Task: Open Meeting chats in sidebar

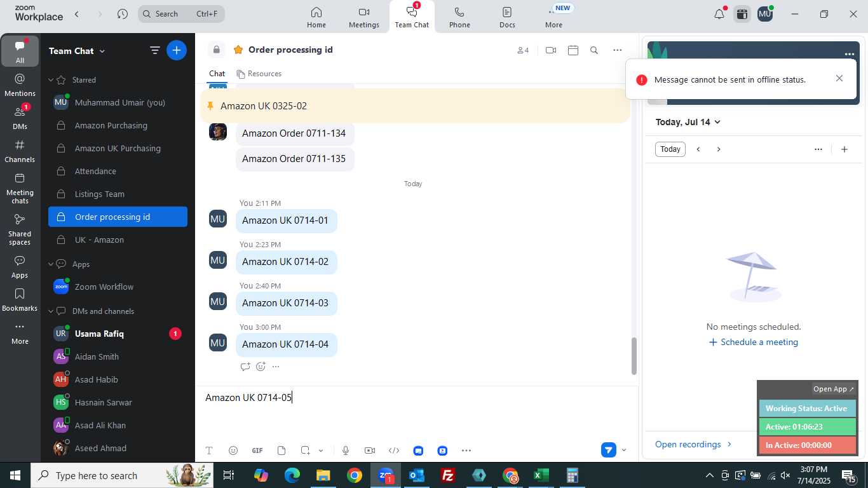Action: point(20,189)
